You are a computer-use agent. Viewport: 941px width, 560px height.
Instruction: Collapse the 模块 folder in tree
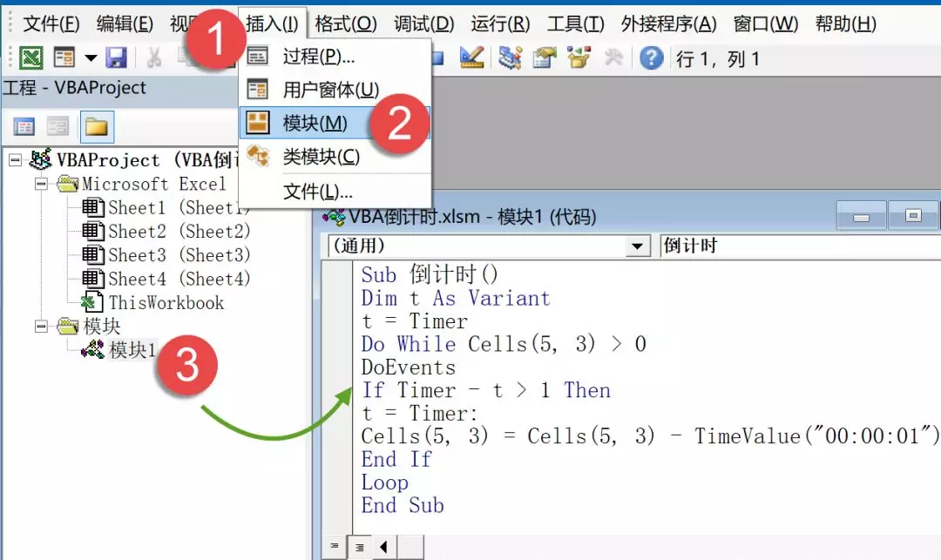pyautogui.click(x=41, y=327)
